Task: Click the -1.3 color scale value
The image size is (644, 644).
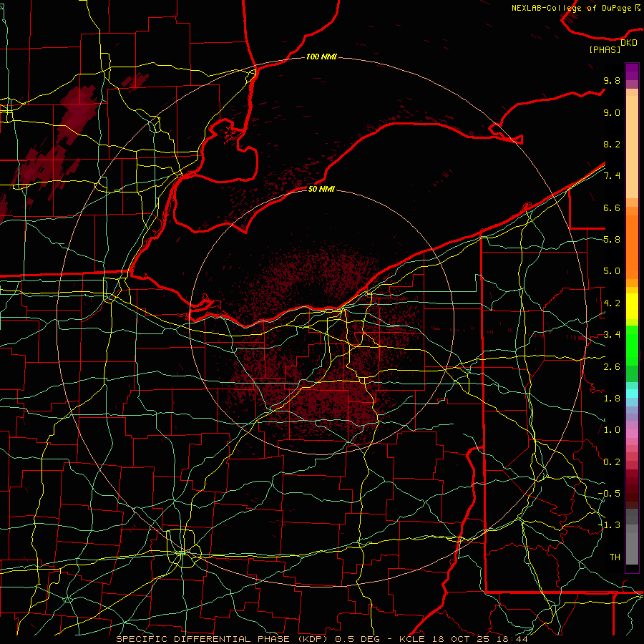Action: 610,525
